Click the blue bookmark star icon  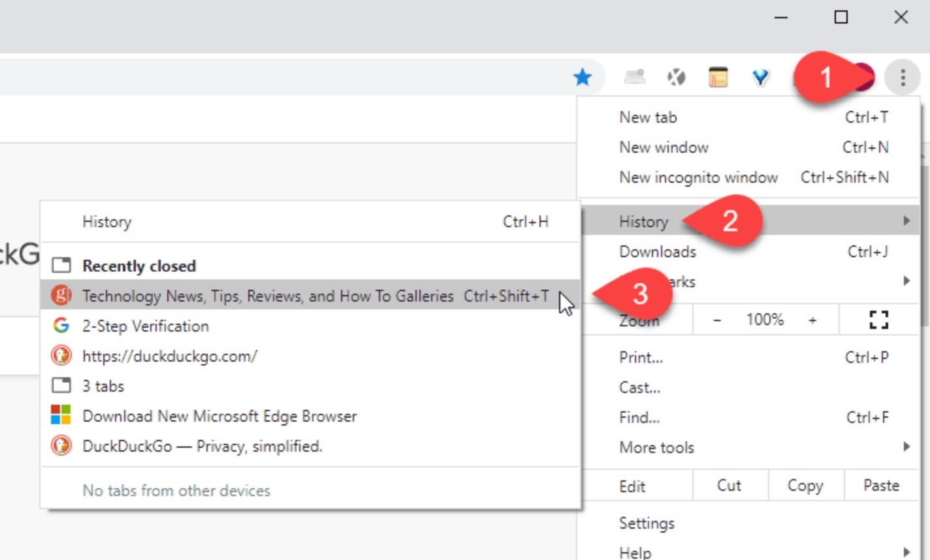pos(582,78)
